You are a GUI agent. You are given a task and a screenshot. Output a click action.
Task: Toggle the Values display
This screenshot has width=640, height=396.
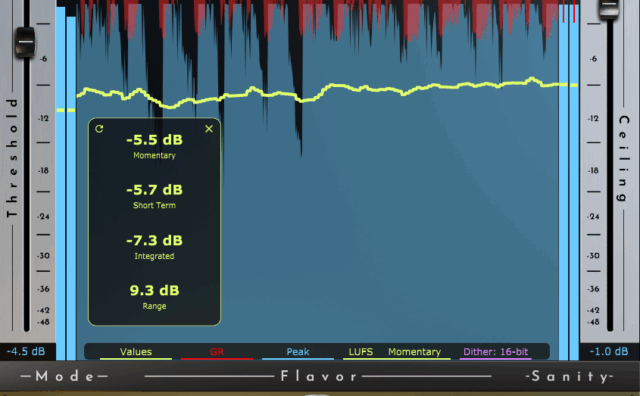click(x=136, y=352)
